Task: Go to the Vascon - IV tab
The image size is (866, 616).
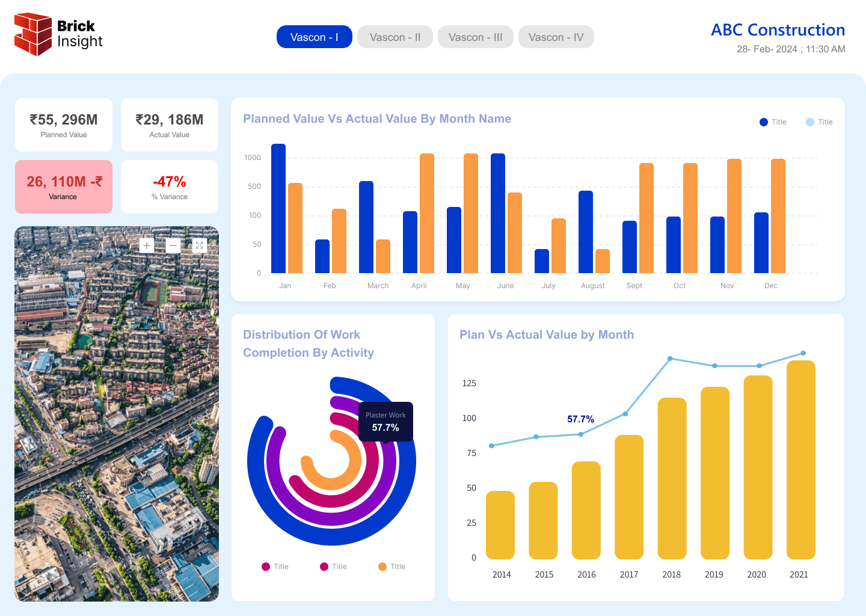Action: pos(556,37)
